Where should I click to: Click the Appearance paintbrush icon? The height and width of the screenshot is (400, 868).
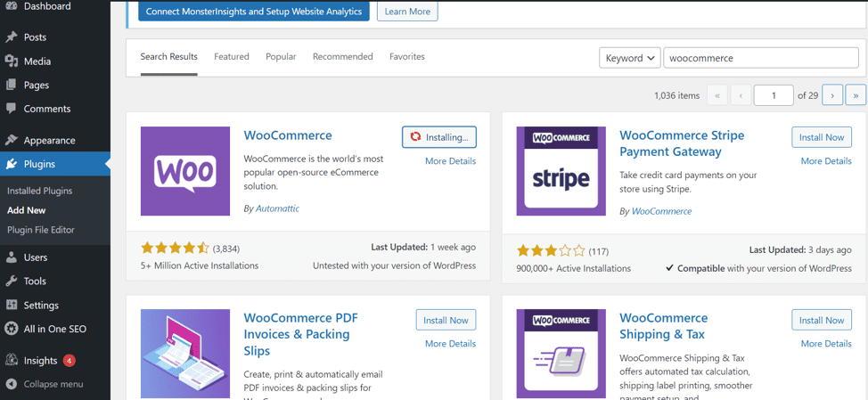[11, 140]
